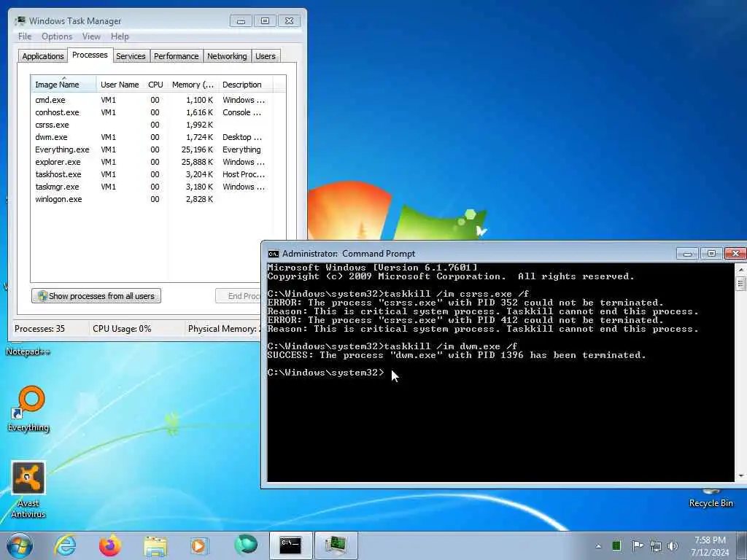Minimize the Task Manager window

241,21
